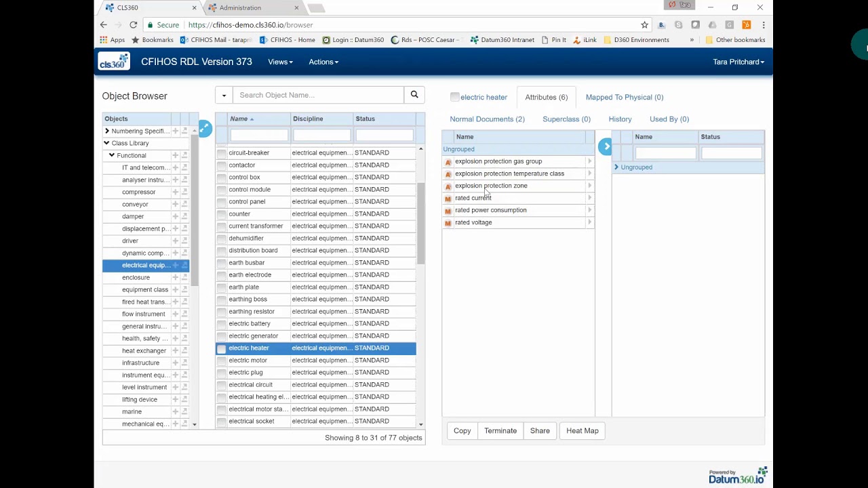This screenshot has width=868, height=488.
Task: Click the Search Object Name field
Action: tap(318, 95)
